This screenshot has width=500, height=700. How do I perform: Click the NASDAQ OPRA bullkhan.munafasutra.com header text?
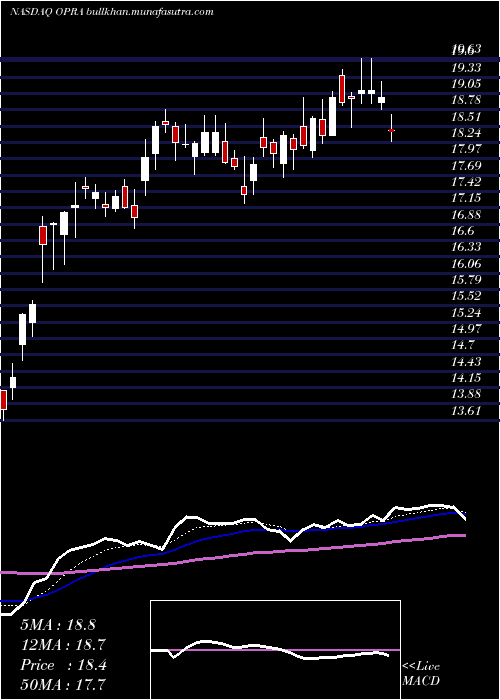tap(111, 12)
